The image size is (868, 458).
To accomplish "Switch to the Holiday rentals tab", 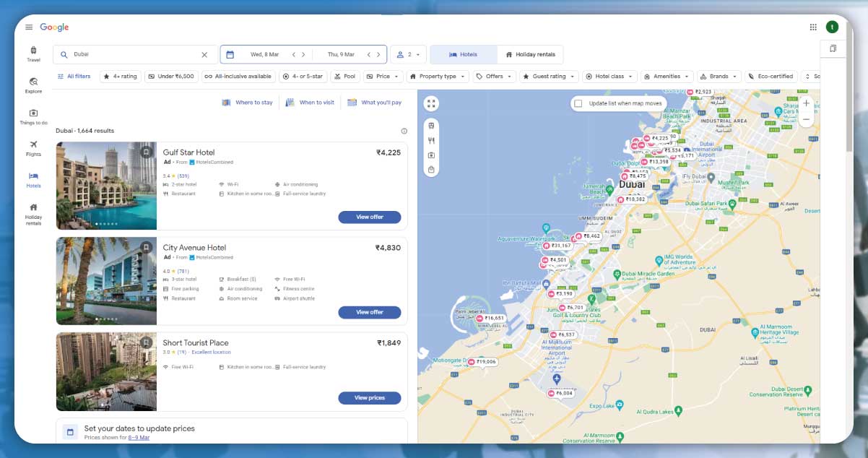I will click(x=530, y=55).
